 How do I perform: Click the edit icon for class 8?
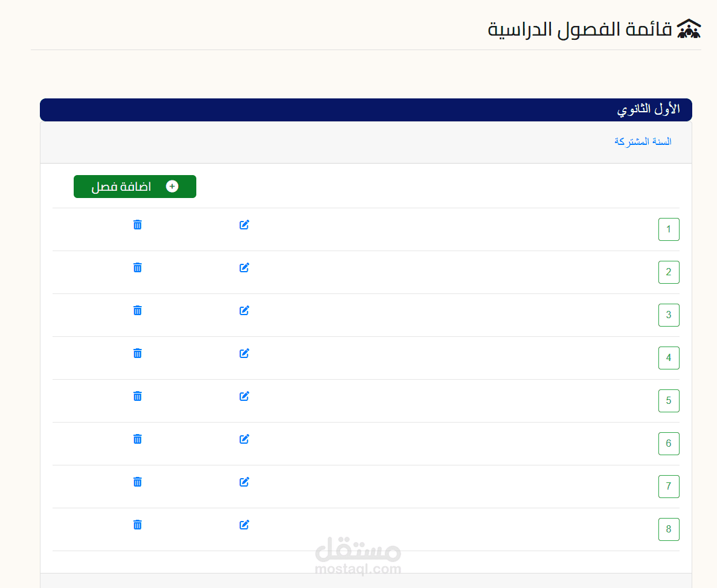244,525
